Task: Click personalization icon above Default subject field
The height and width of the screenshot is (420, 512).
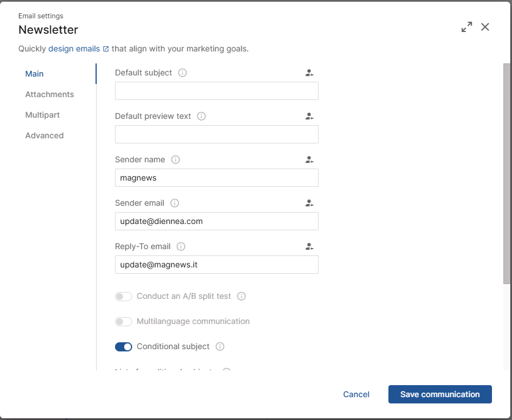Action: (309, 73)
